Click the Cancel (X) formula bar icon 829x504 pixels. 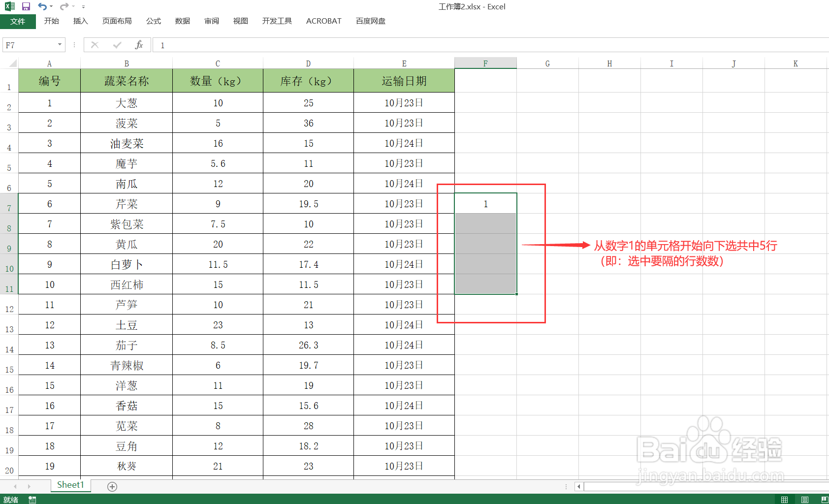95,45
